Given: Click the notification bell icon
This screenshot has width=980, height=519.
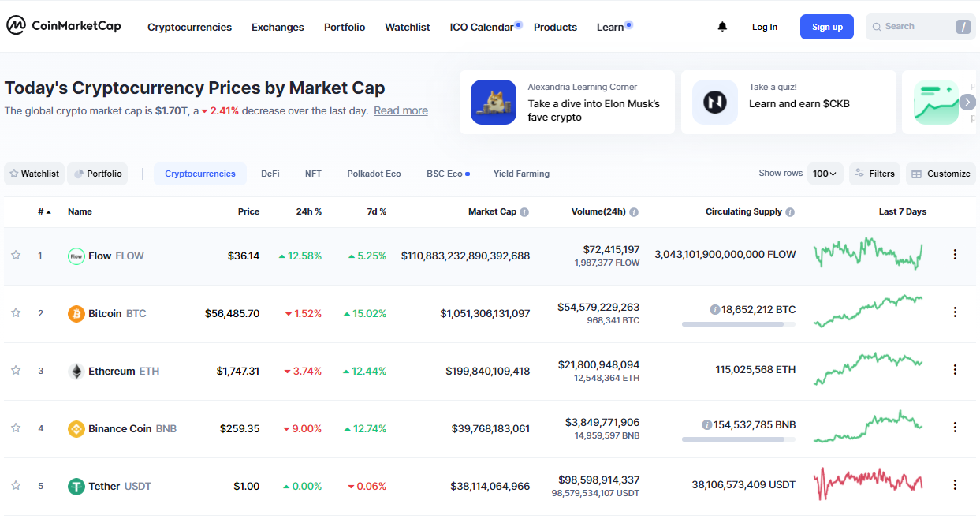Looking at the screenshot, I should 722,27.
